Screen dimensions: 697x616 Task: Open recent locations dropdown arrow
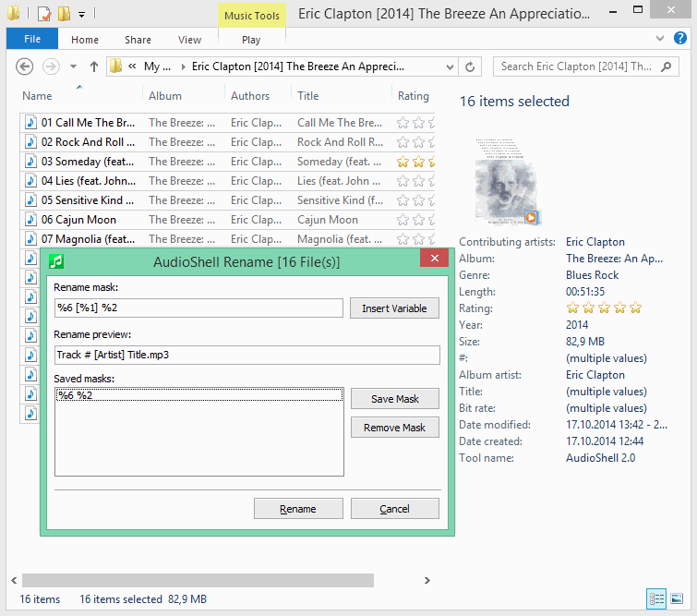[73, 66]
